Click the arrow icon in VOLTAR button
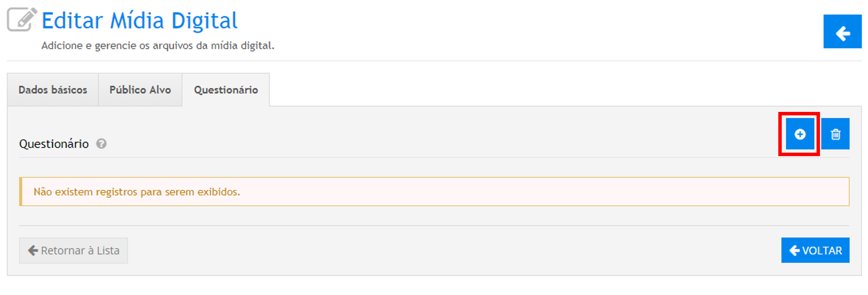868x295 pixels. coord(794,251)
